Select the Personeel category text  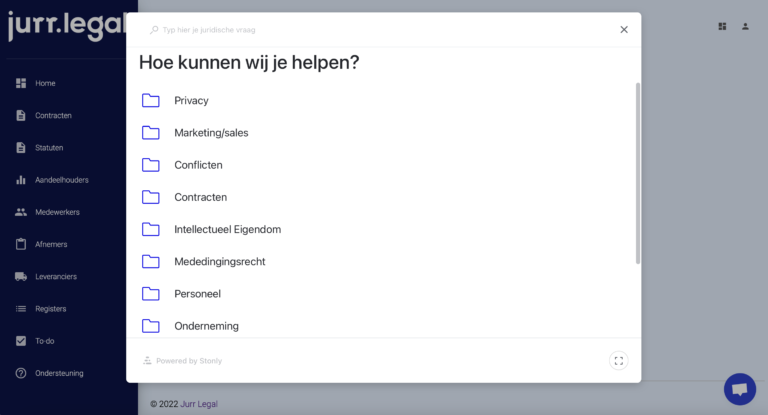[197, 294]
